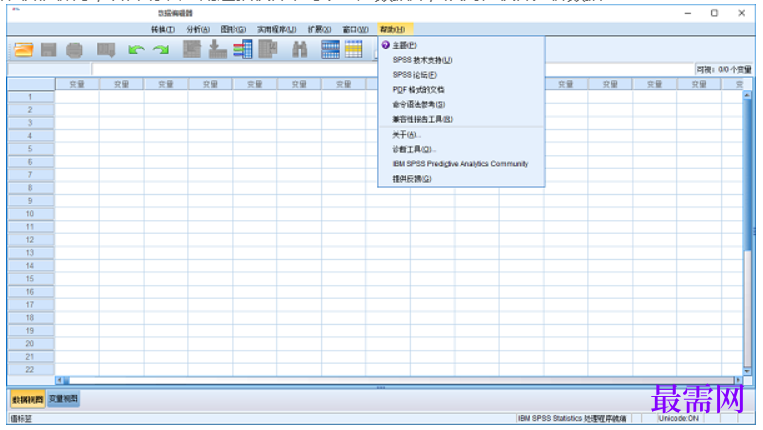Minimize the data editor window
The width and height of the screenshot is (763, 430).
(688, 13)
